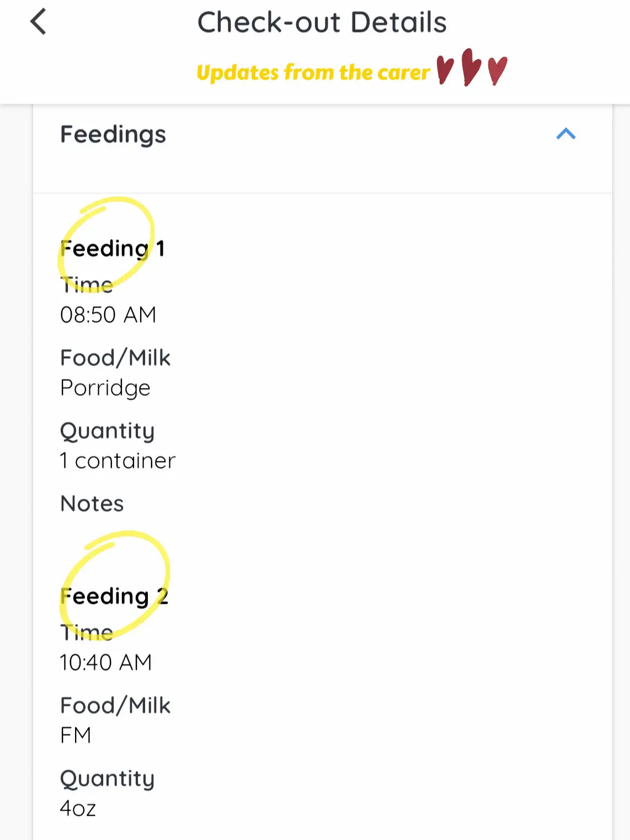
Task: Tap the red hearts sticker
Action: tap(472, 67)
